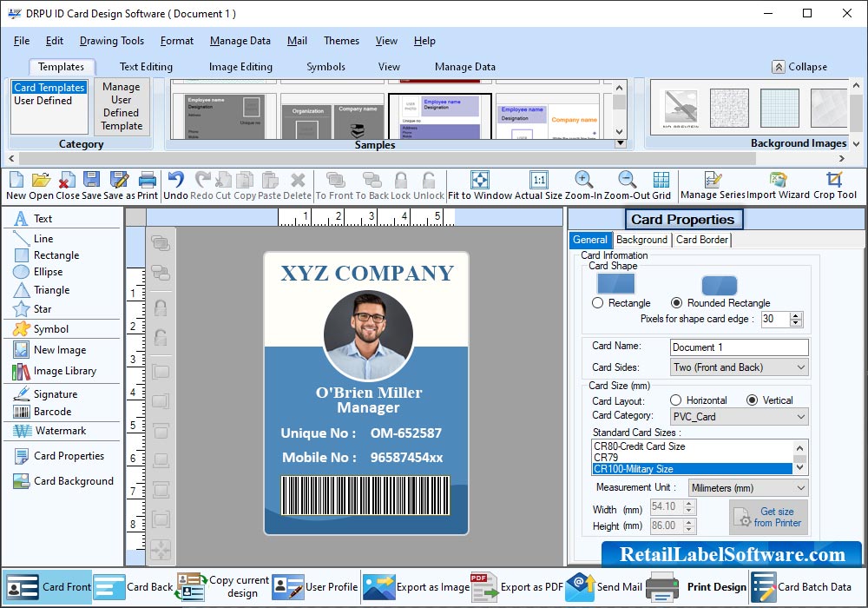Click the horizontal ribbon scrollbar

[387, 158]
